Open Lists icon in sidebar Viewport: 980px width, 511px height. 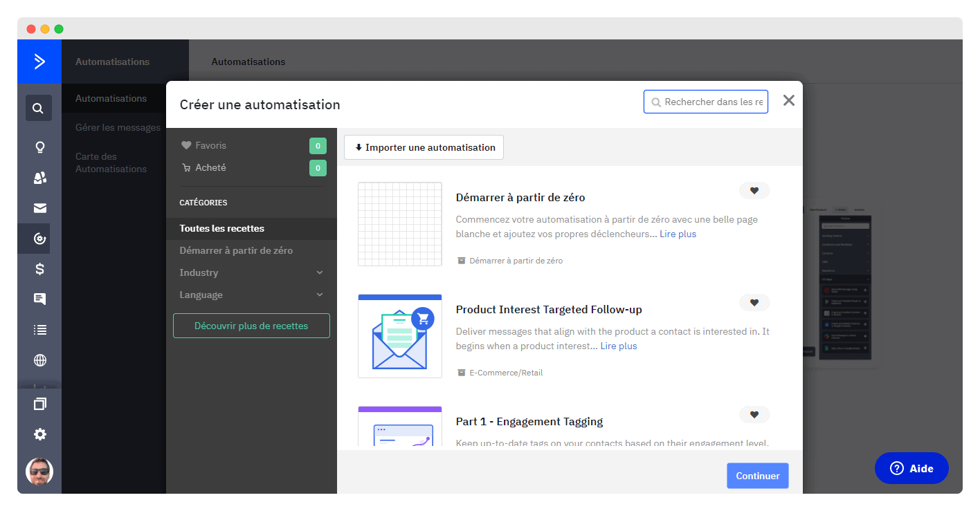[x=40, y=330]
